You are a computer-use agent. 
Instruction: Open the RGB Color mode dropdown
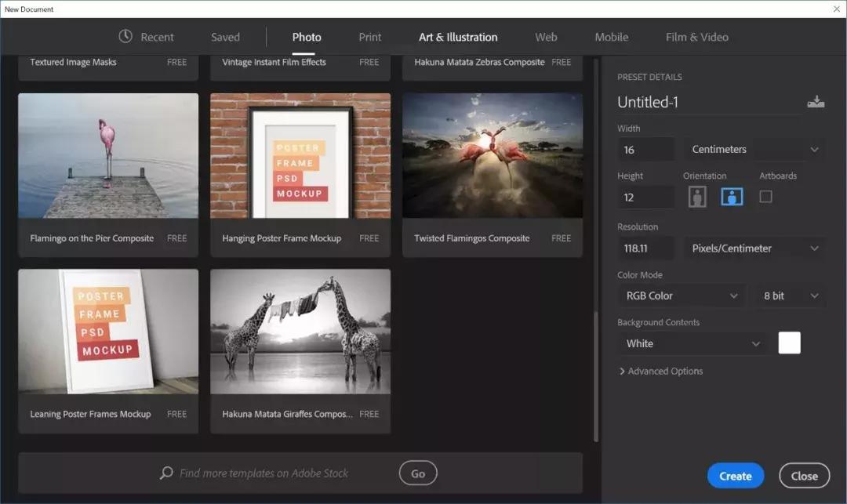point(681,296)
